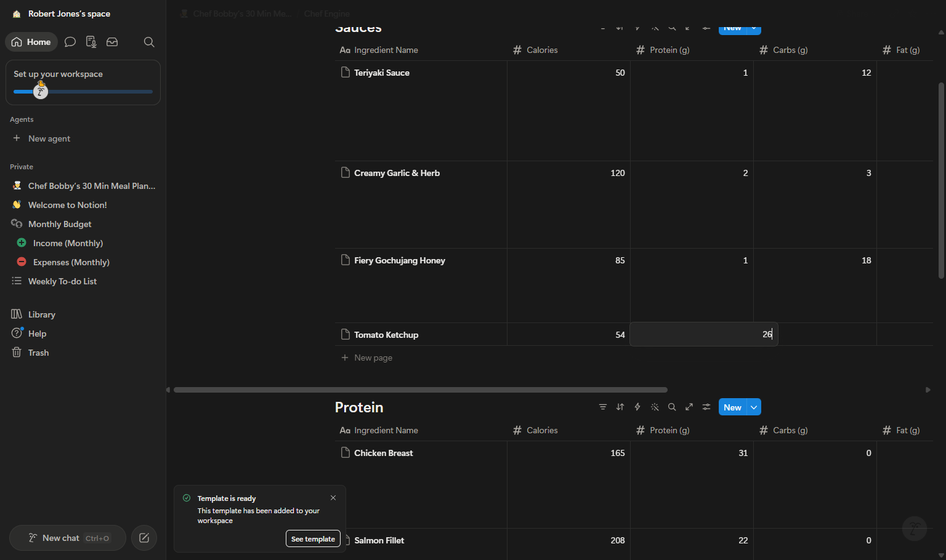Click the See template button
This screenshot has width=946, height=560.
click(x=313, y=538)
